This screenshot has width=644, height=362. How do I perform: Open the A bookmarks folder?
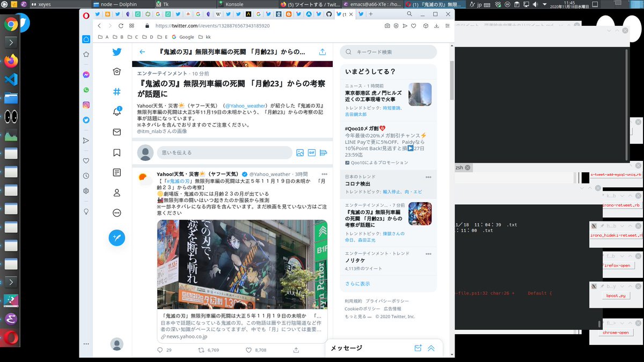pyautogui.click(x=103, y=37)
